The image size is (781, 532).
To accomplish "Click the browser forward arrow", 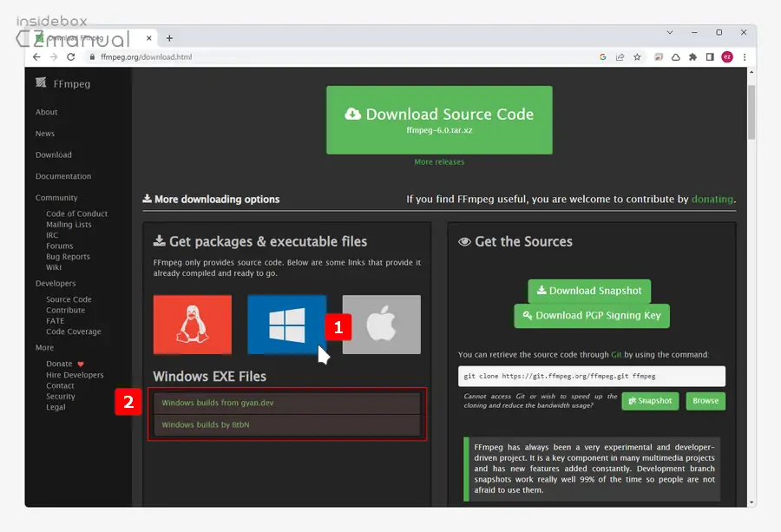I will coord(54,56).
